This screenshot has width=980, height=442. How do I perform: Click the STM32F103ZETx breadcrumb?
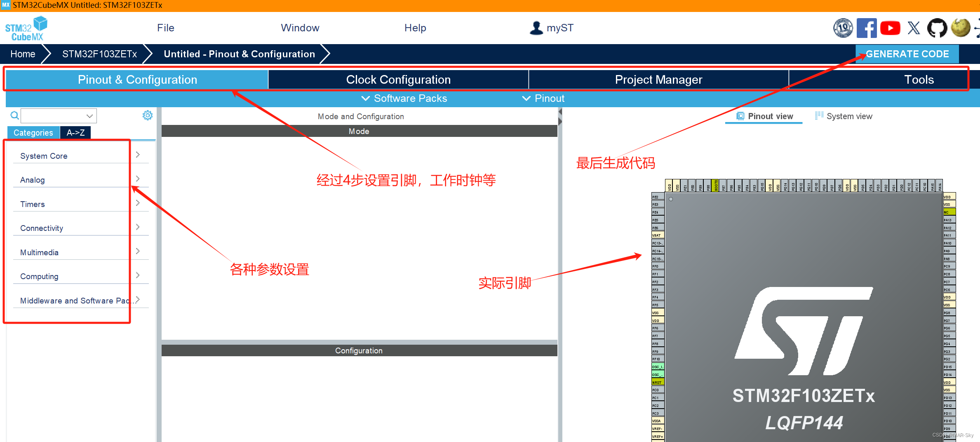[99, 54]
